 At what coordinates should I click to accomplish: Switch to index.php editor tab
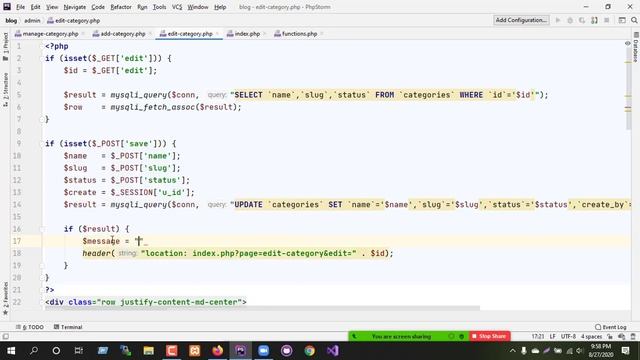[x=243, y=34]
